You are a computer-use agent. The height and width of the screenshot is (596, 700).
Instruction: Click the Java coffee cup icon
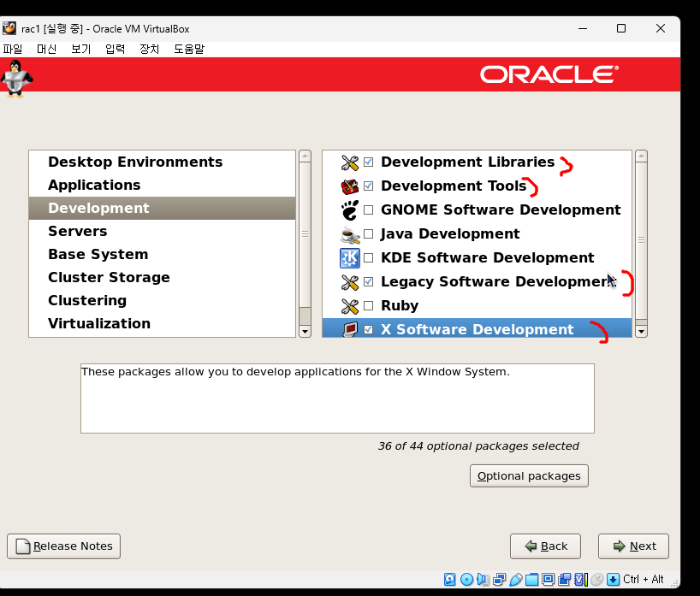[x=349, y=234]
